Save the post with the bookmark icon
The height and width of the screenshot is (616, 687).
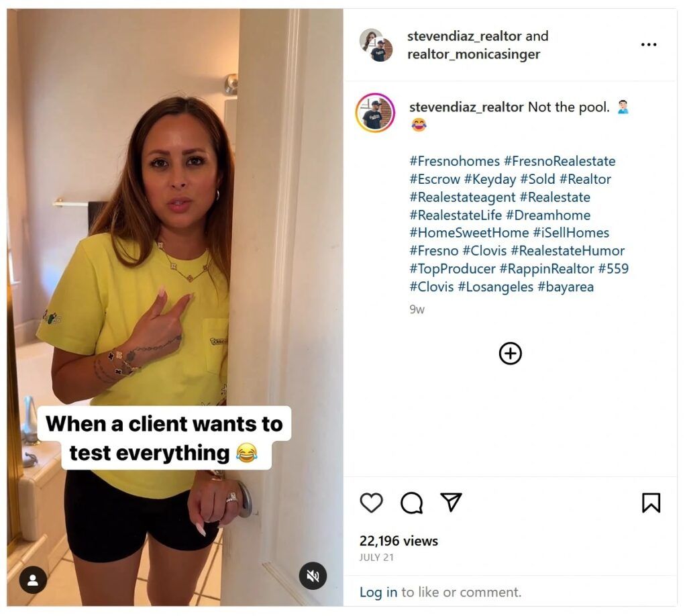pyautogui.click(x=651, y=503)
